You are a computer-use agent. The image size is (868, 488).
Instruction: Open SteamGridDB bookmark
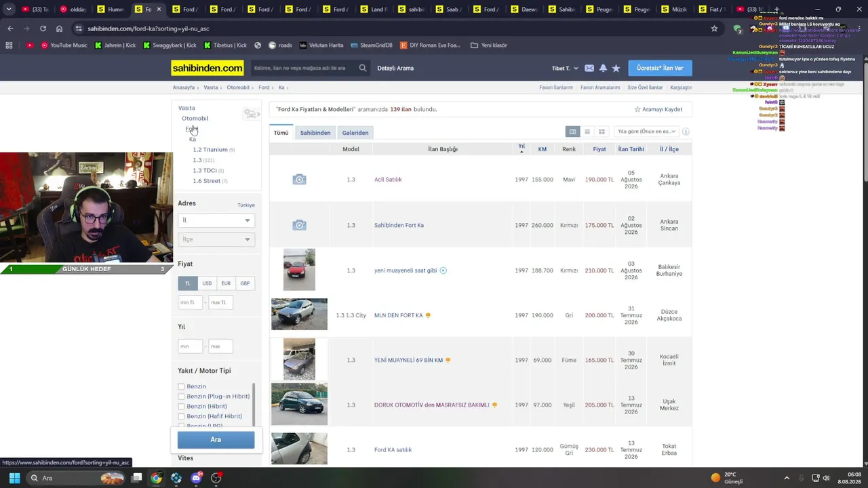[372, 45]
